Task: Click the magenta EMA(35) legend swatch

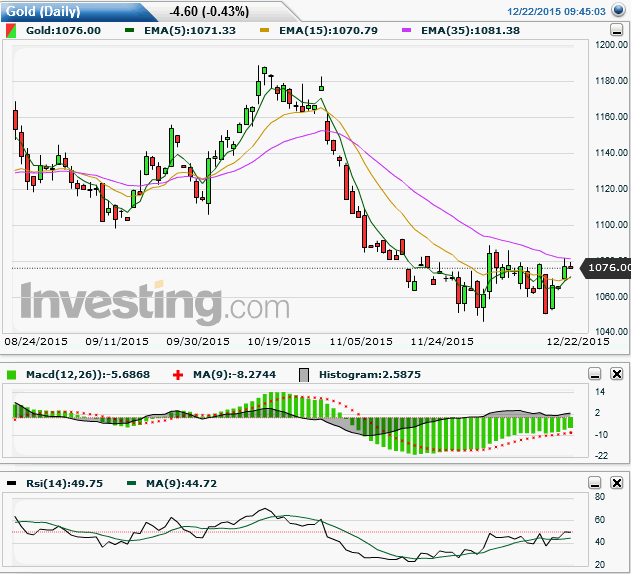Action: [x=406, y=30]
